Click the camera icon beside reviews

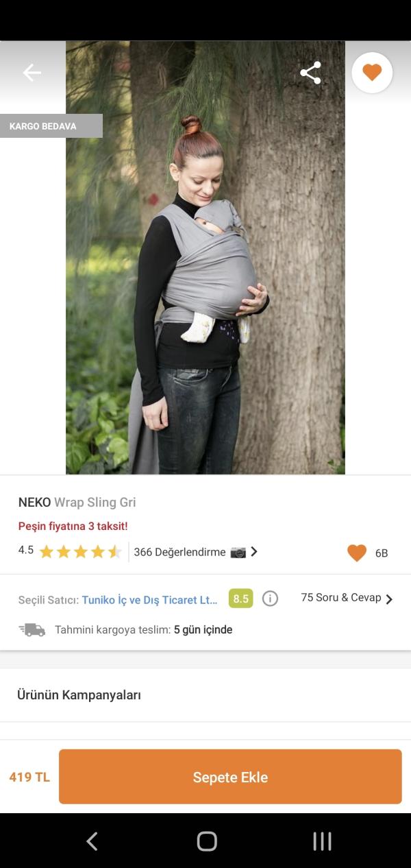238,552
